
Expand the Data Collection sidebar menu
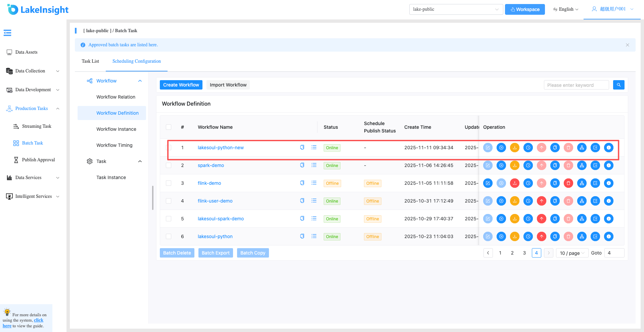(33, 71)
